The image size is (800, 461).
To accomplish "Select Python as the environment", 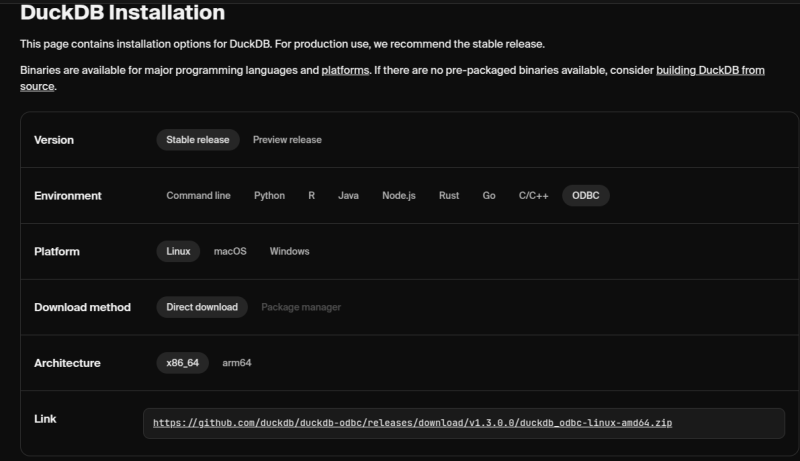I will click(x=269, y=196).
